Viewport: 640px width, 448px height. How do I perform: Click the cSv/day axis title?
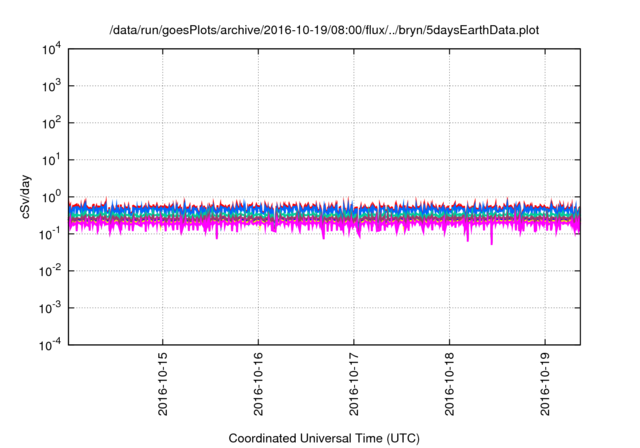click(25, 197)
